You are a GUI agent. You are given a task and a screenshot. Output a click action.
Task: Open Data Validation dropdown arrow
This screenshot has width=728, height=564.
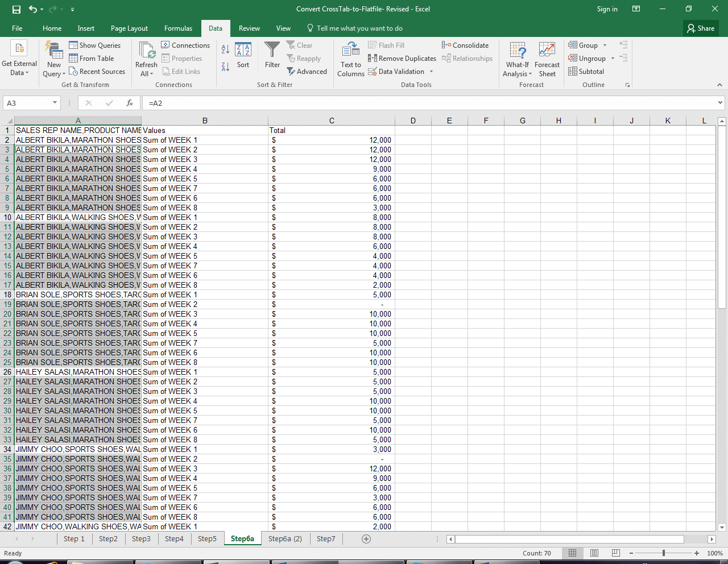click(431, 72)
